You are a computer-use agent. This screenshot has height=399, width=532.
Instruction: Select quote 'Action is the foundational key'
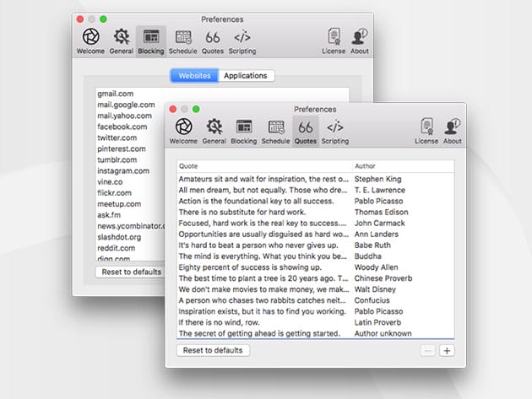[316, 201]
